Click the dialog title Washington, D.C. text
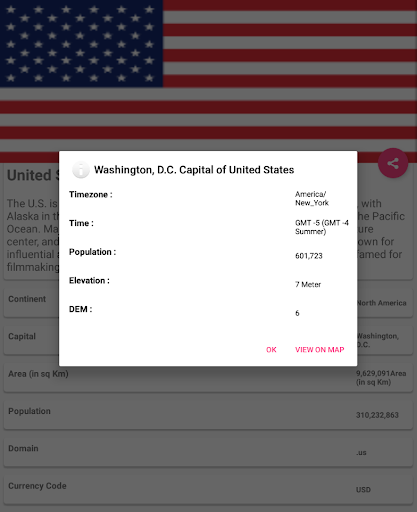The image size is (417, 512). click(x=194, y=170)
